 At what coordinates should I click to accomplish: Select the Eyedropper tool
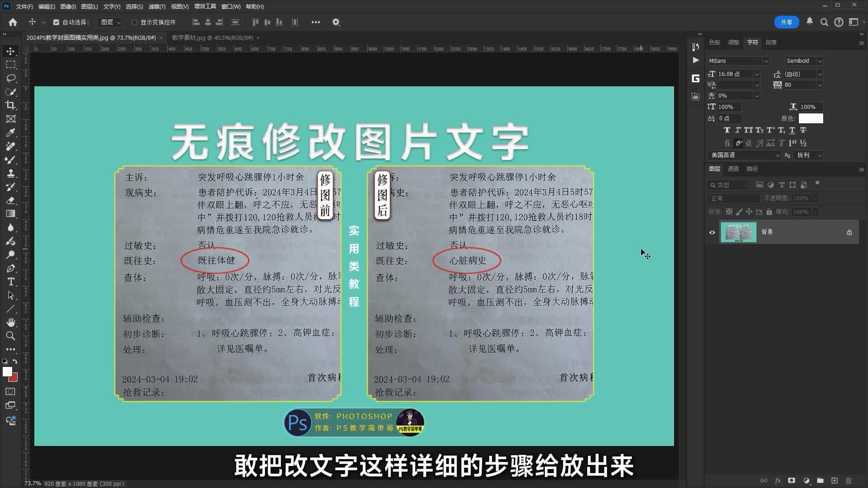click(10, 132)
